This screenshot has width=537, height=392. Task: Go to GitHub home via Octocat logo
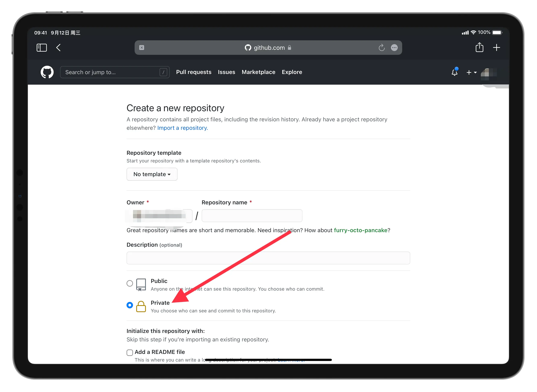[47, 72]
